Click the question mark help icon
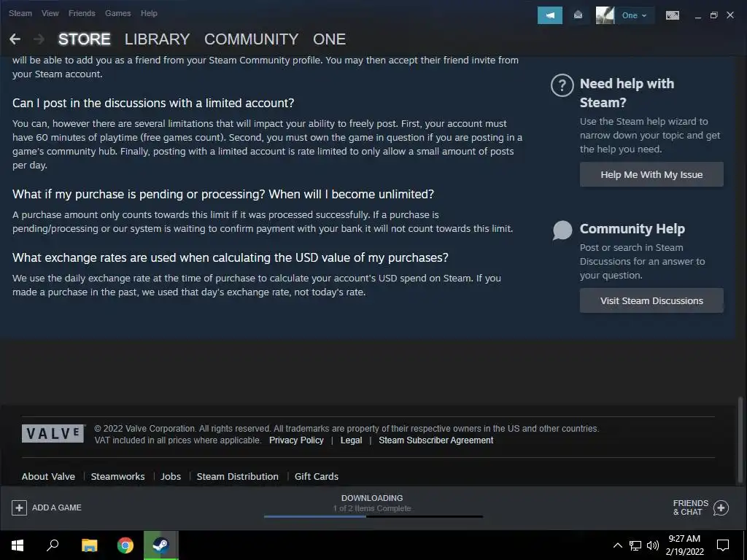The image size is (747, 560). [x=562, y=85]
